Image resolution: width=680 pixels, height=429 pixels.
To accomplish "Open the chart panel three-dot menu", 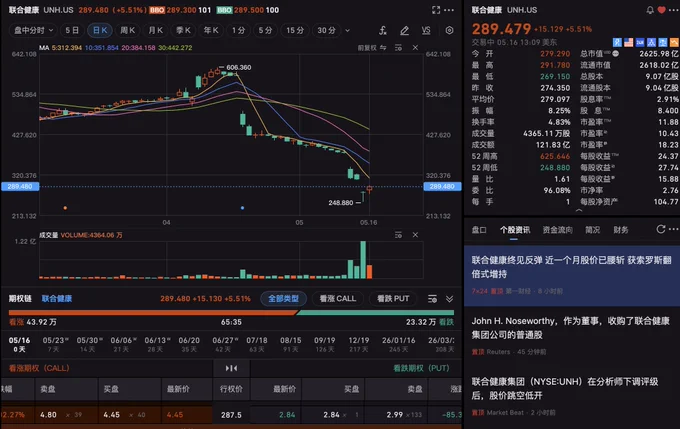I will (449, 10).
